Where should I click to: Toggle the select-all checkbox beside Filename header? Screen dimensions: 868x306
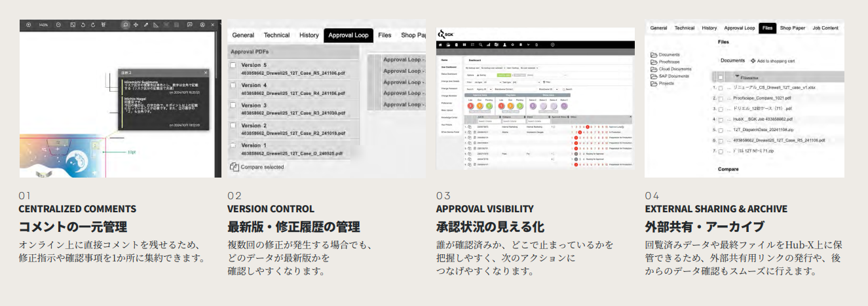(x=721, y=77)
